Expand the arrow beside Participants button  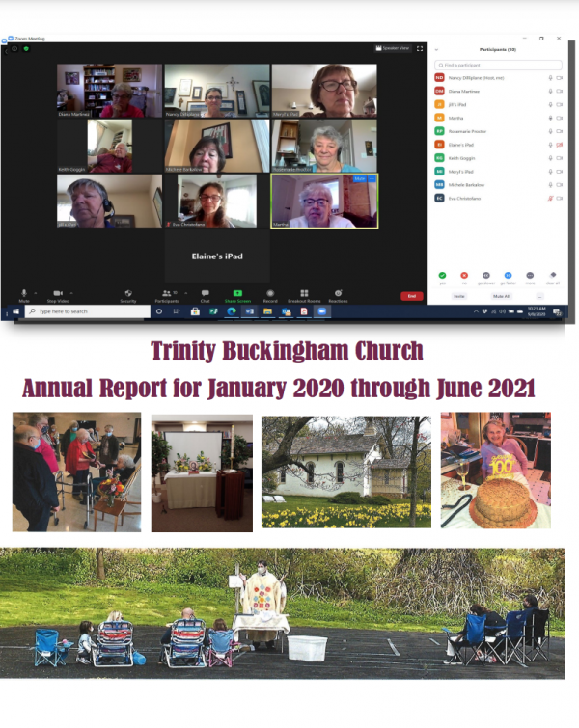(x=186, y=293)
